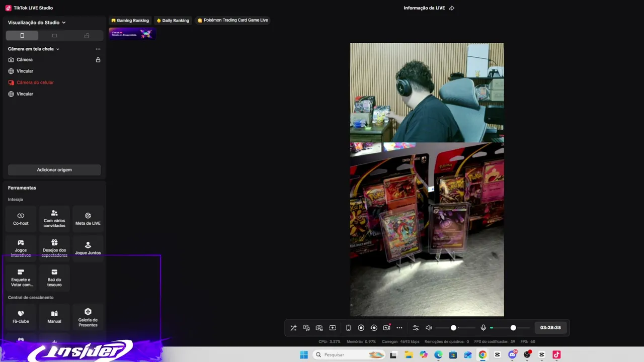
Task: Open Com vários convidados tool
Action: coord(54,219)
